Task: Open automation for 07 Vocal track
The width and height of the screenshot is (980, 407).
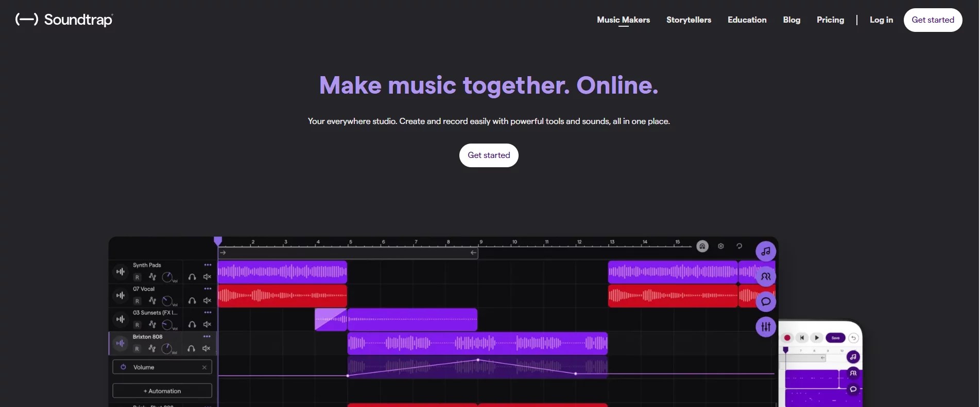Action: point(152,300)
